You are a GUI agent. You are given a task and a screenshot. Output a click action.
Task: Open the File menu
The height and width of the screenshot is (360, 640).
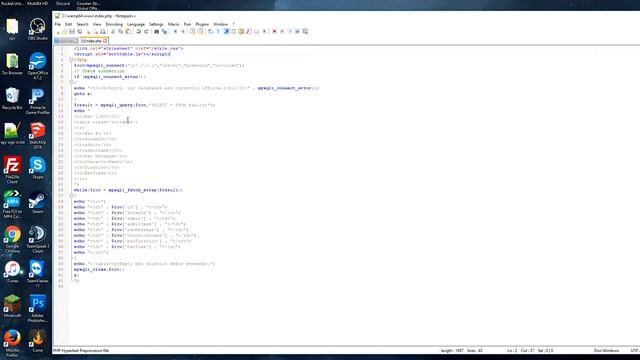[58, 24]
